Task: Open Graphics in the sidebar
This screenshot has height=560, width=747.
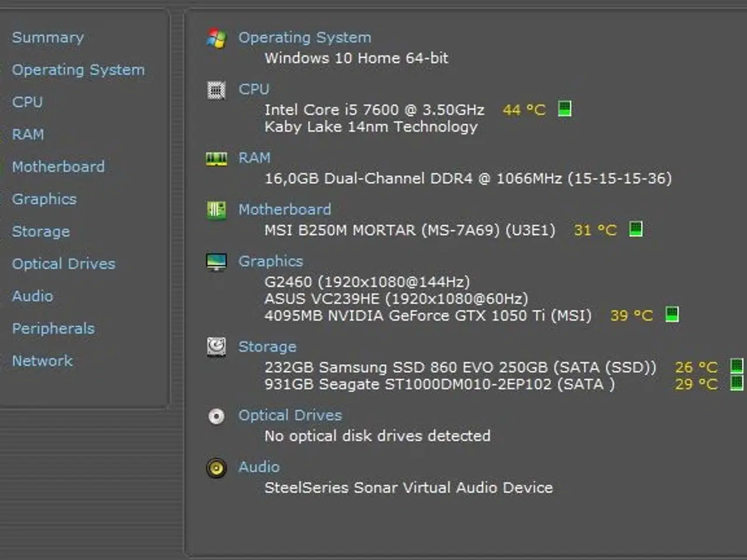Action: [x=44, y=199]
